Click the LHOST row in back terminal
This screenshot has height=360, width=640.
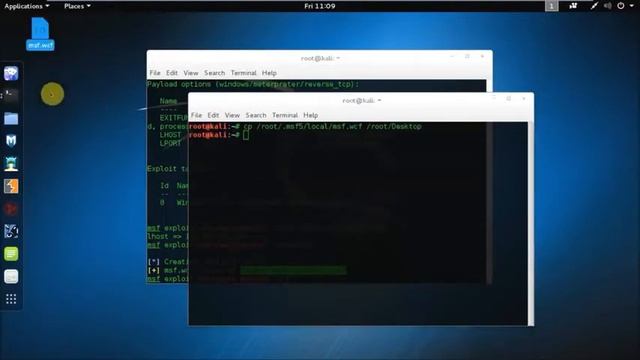[170, 135]
